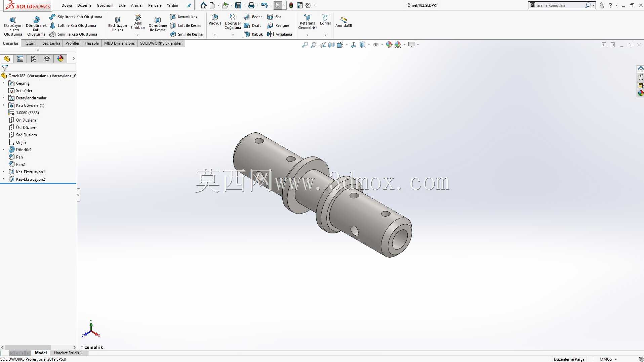Screen dimensions: 644x362
Task: Select the Radyus fillet tool
Action: tap(215, 20)
